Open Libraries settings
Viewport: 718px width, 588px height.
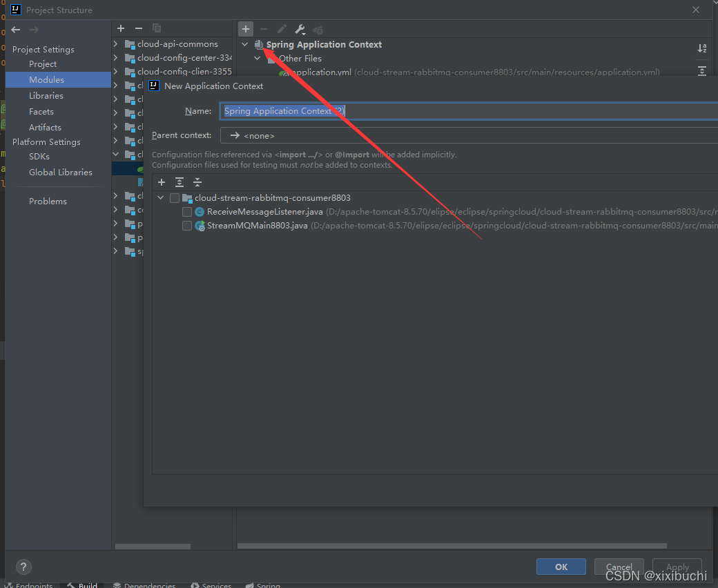click(46, 96)
